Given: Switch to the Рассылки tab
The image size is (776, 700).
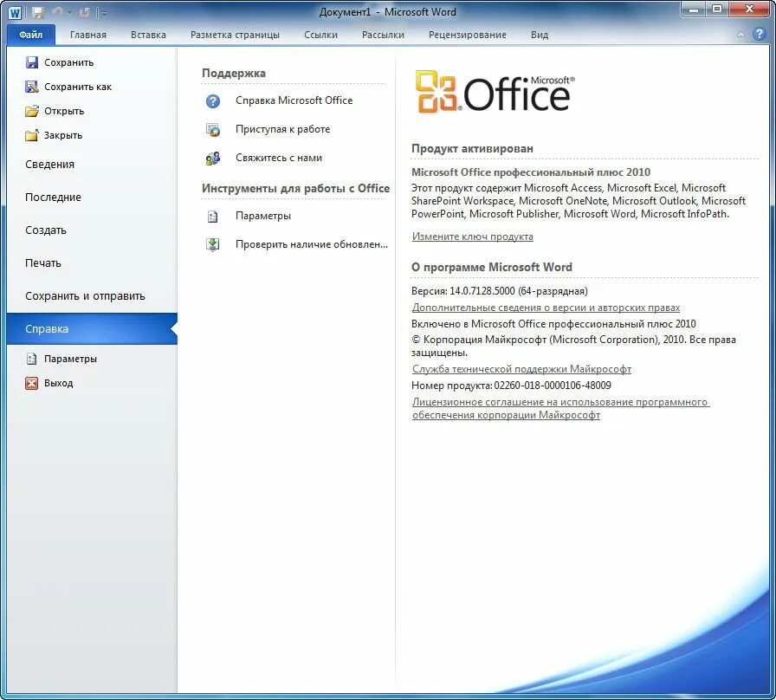Looking at the screenshot, I should coord(383,35).
